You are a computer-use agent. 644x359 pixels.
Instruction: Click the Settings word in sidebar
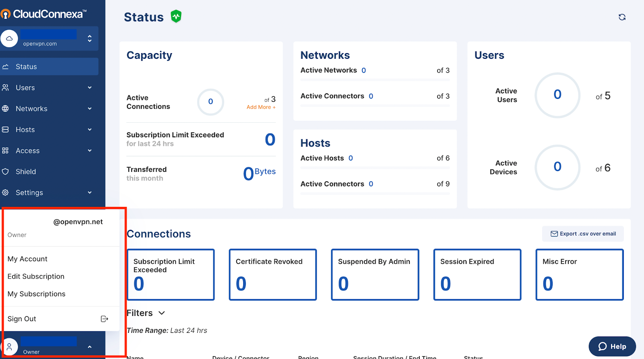click(x=29, y=192)
